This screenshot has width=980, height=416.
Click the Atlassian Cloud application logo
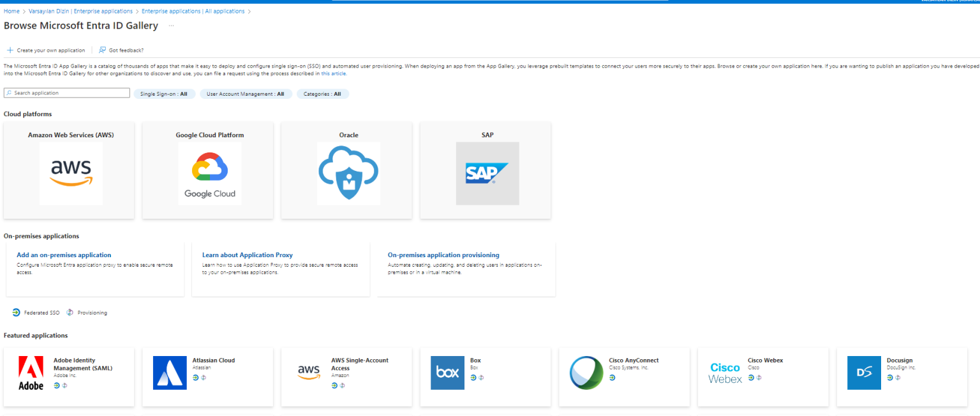(x=170, y=373)
